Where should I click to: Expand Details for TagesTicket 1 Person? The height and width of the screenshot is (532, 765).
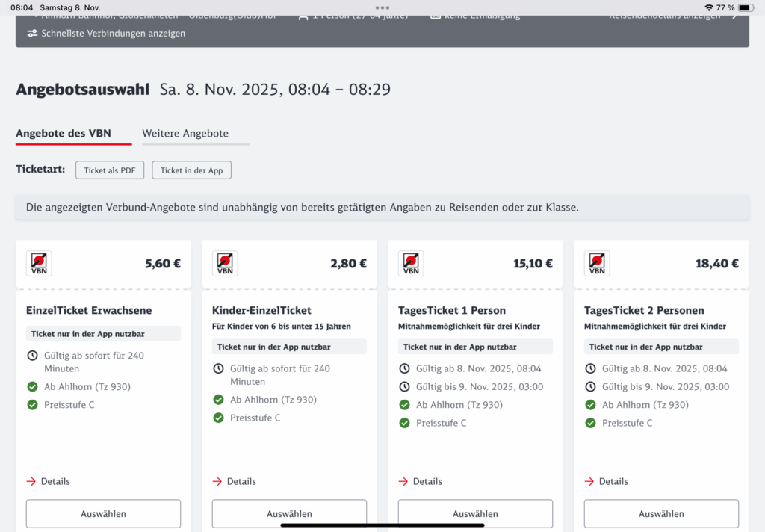pyautogui.click(x=421, y=481)
